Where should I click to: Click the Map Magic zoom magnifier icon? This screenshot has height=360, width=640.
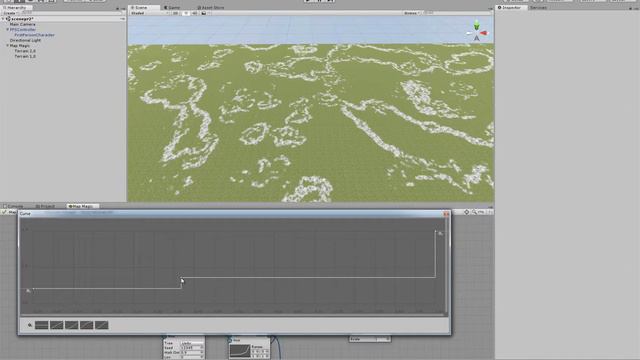click(474, 212)
